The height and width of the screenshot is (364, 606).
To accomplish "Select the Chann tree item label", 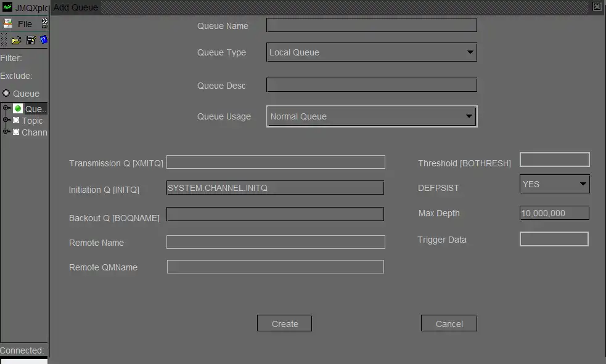I will point(35,132).
